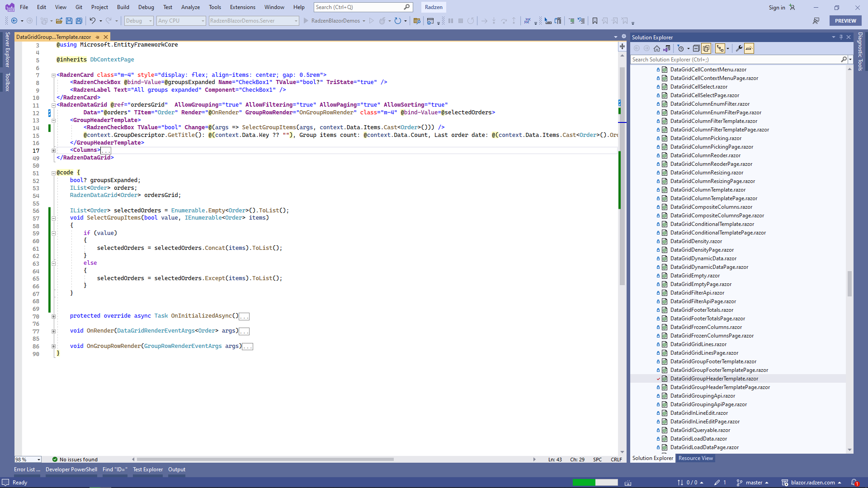Image resolution: width=868 pixels, height=488 pixels.
Task: Click the bookmark toggle icon in toolbar
Action: pyautogui.click(x=595, y=21)
